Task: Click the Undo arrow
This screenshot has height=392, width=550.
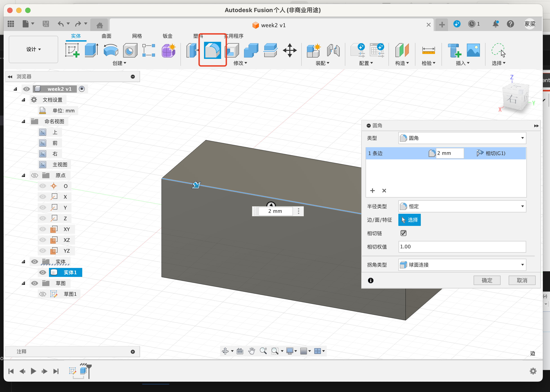Action: pyautogui.click(x=60, y=24)
